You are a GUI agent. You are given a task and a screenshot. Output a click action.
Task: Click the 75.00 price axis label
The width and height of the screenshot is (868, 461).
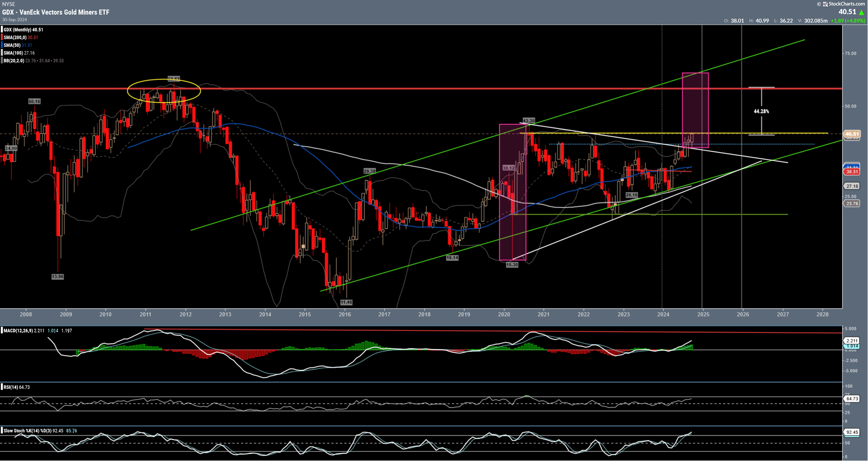click(x=850, y=53)
